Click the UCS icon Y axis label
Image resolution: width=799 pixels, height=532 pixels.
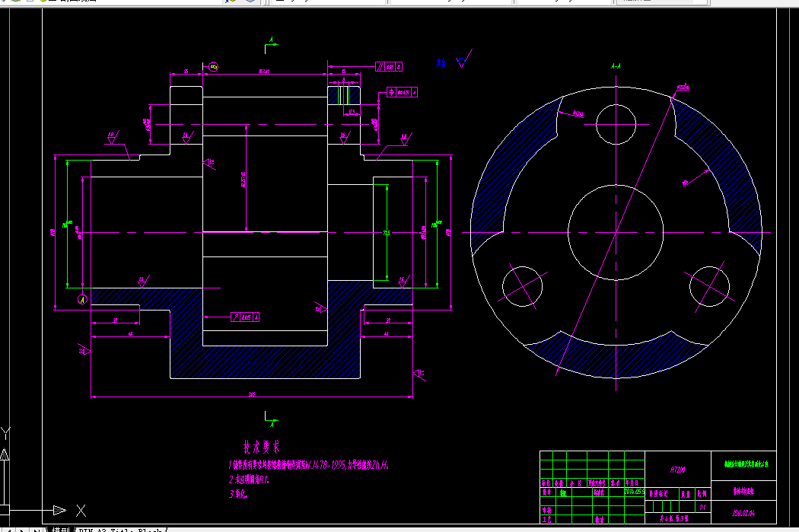click(x=5, y=433)
